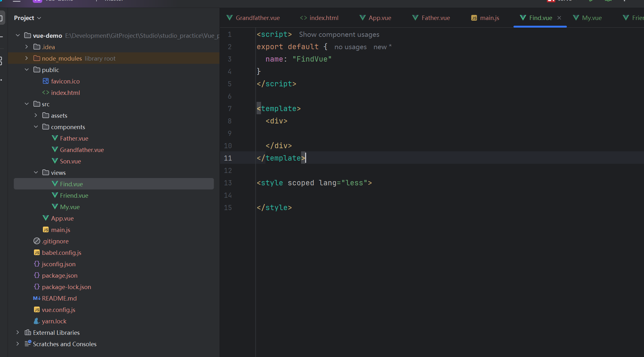Open the Father.vue file in project tree
Screen dimensions: 644x357
pyautogui.click(x=74, y=138)
